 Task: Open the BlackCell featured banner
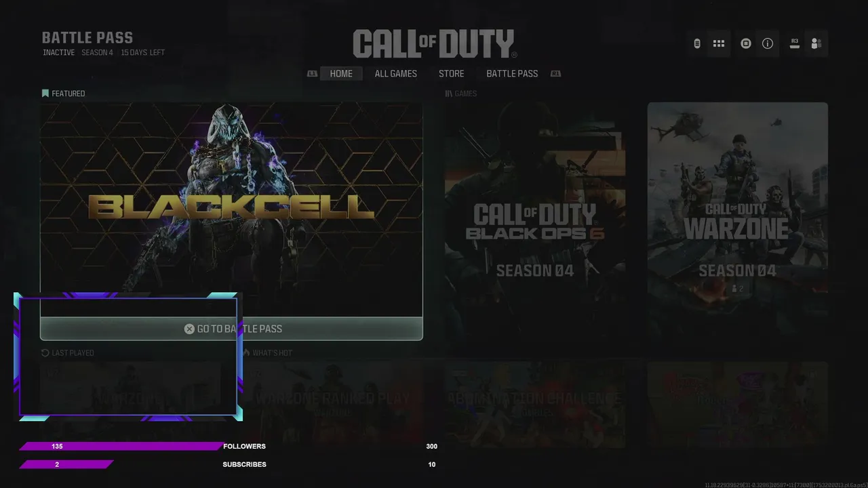[x=231, y=209]
